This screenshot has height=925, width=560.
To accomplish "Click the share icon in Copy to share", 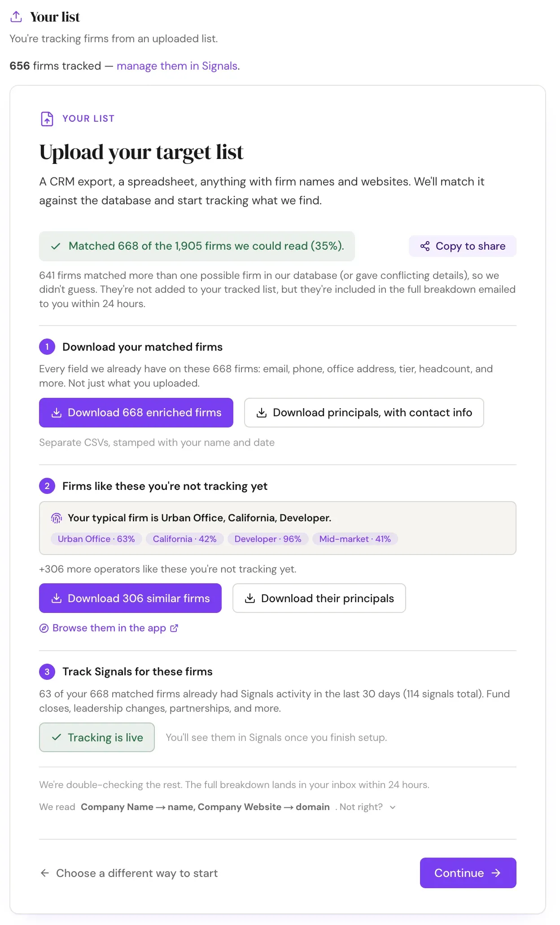I will [x=424, y=246].
